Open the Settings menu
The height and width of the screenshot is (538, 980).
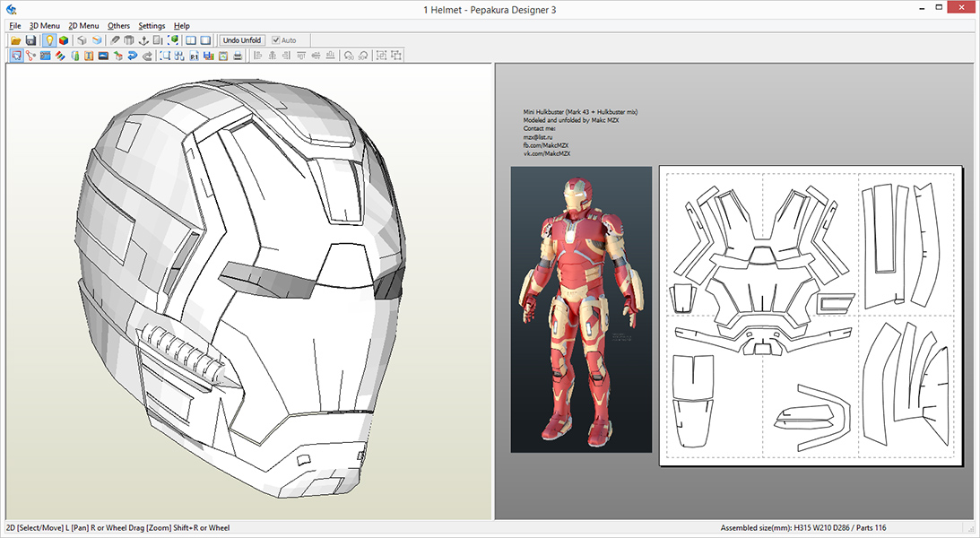tap(152, 26)
